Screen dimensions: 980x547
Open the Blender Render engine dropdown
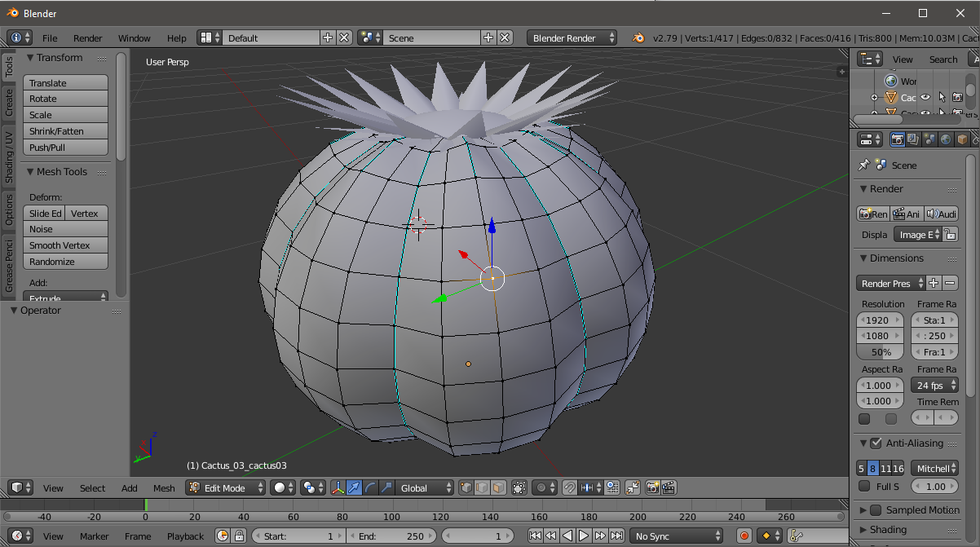(572, 37)
